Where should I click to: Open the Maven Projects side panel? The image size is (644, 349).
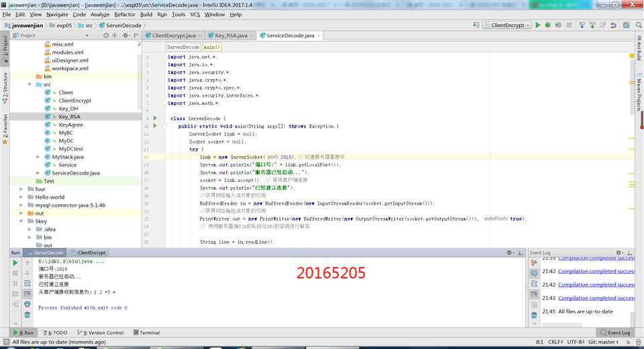639,92
